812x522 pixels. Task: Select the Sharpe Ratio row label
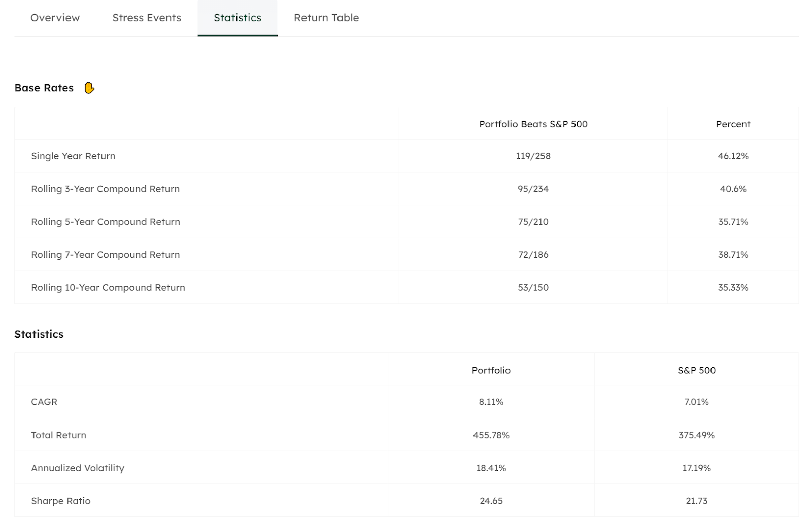(x=61, y=501)
